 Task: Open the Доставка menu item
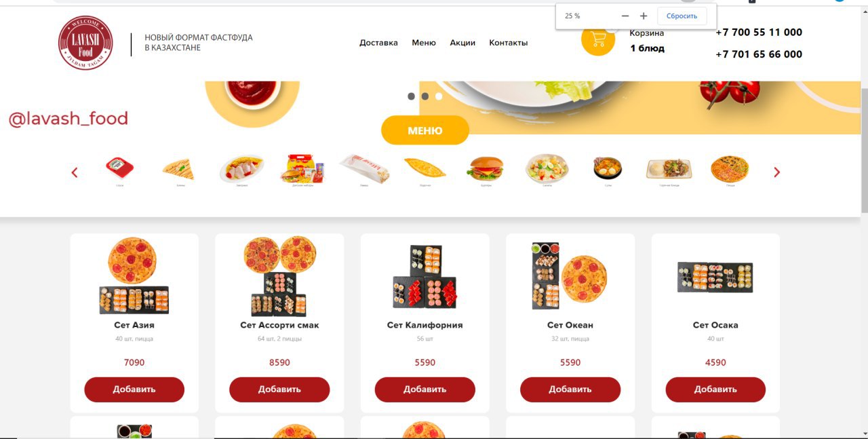[x=378, y=43]
